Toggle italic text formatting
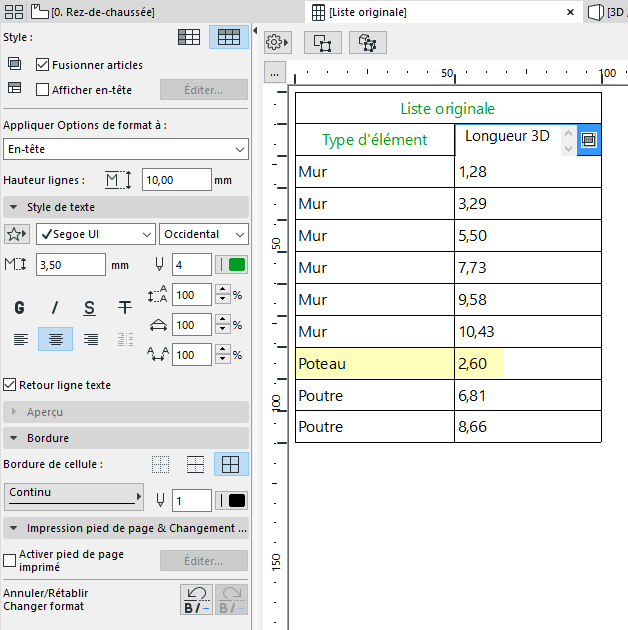The height and width of the screenshot is (630, 628). click(55, 308)
